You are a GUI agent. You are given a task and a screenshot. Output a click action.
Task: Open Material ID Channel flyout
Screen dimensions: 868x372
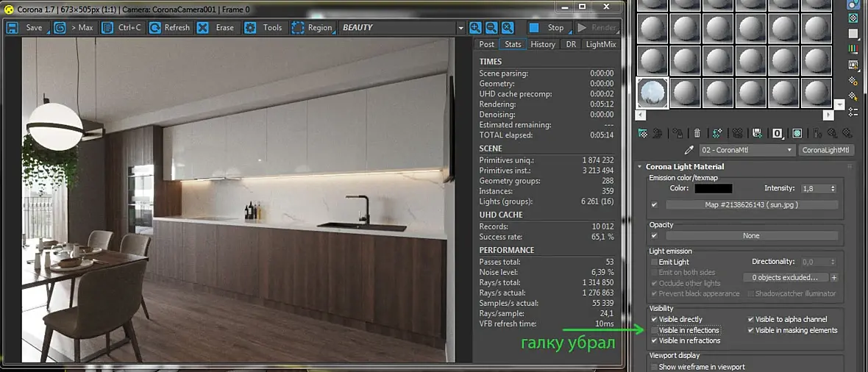[x=778, y=133]
